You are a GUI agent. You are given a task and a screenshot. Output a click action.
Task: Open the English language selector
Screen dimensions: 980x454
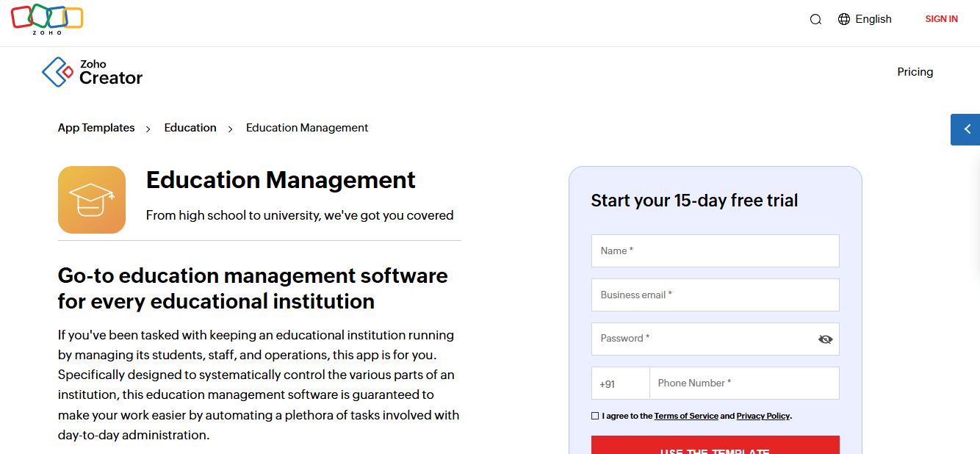(873, 19)
